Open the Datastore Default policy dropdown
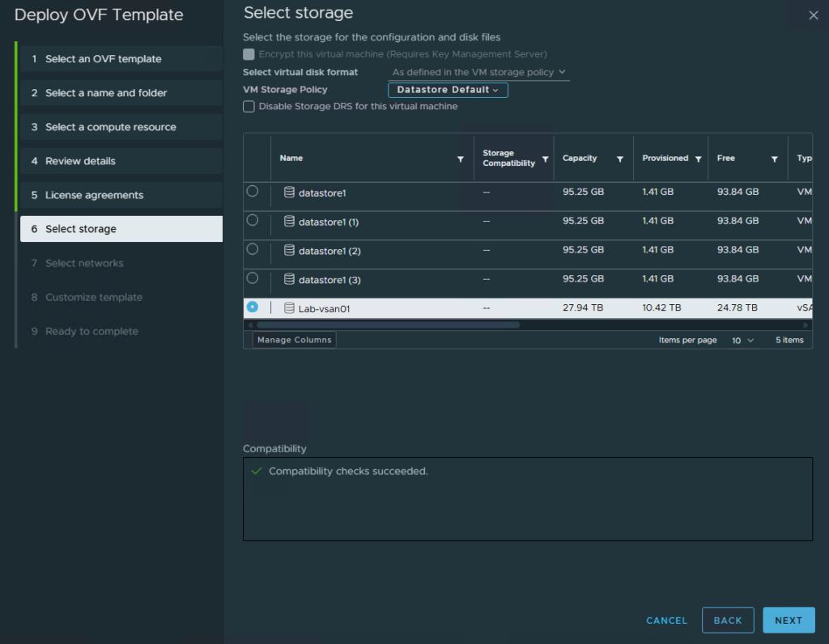The image size is (829, 644). click(448, 90)
